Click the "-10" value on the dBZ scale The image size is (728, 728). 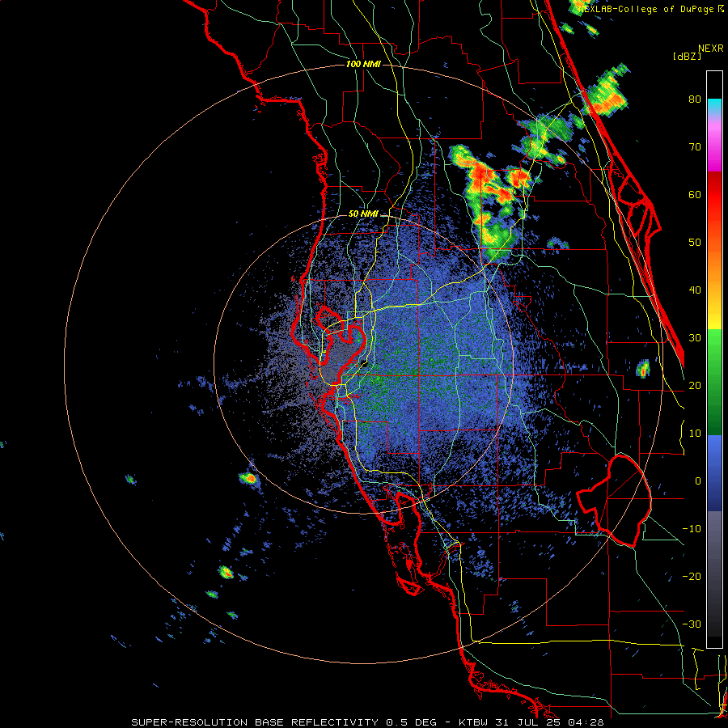click(692, 529)
